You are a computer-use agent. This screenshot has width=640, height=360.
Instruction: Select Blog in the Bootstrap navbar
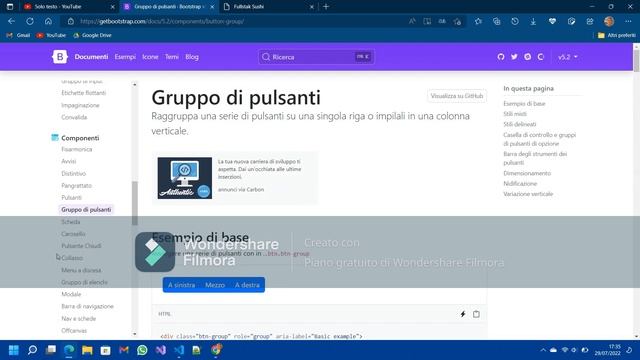click(192, 57)
